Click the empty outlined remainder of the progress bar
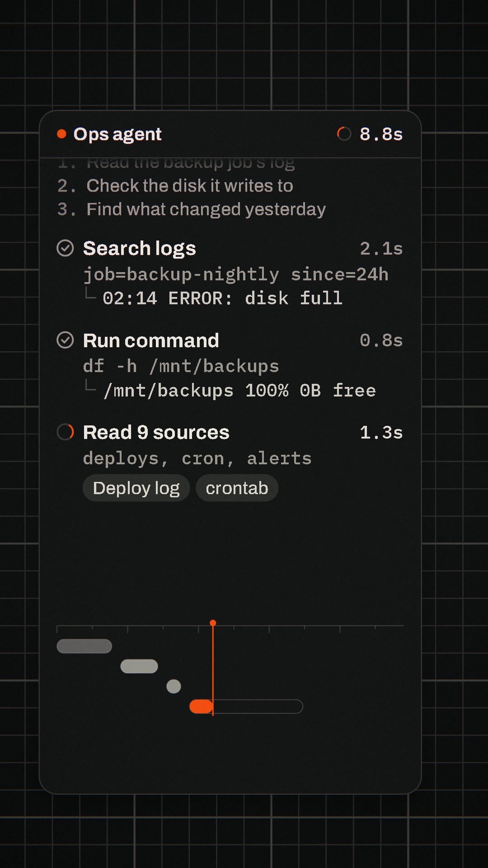Screen dimensions: 488x868 pyautogui.click(x=258, y=706)
